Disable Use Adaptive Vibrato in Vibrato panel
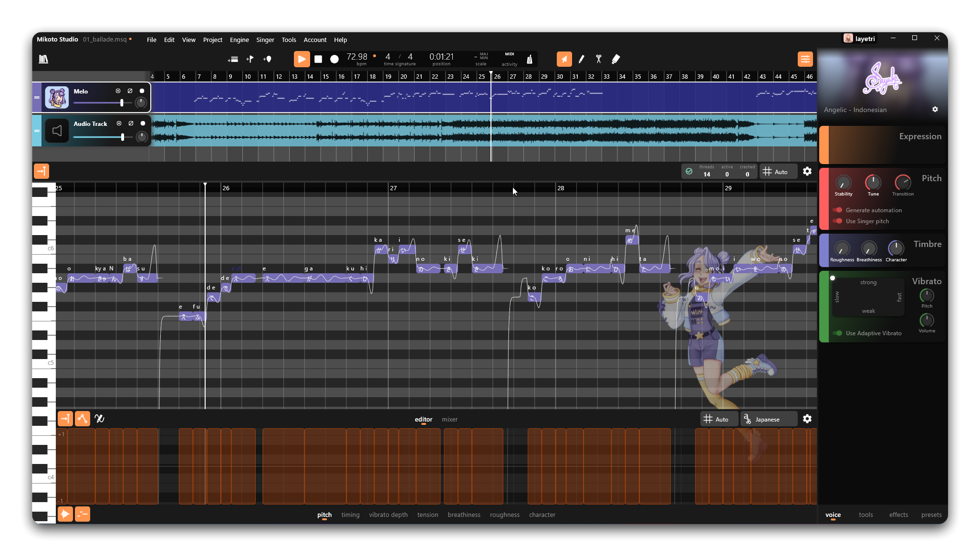This screenshot has height=556, width=980. click(838, 333)
